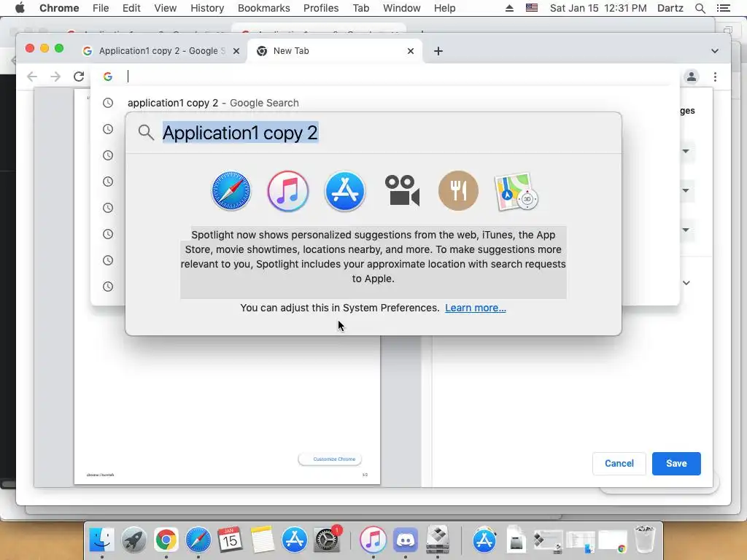Open the Trash in the Dock
Image resolution: width=747 pixels, height=560 pixels.
click(645, 540)
